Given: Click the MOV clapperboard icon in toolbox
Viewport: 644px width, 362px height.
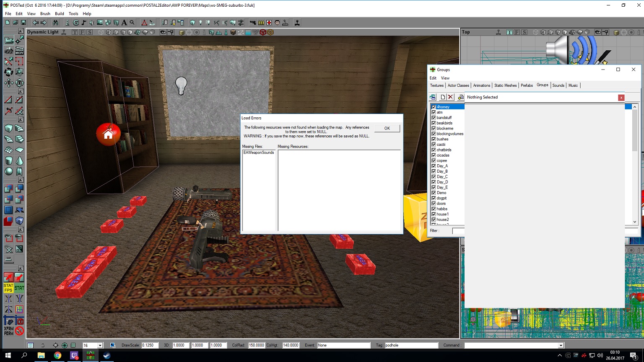Looking at the screenshot, I should [x=19, y=51].
